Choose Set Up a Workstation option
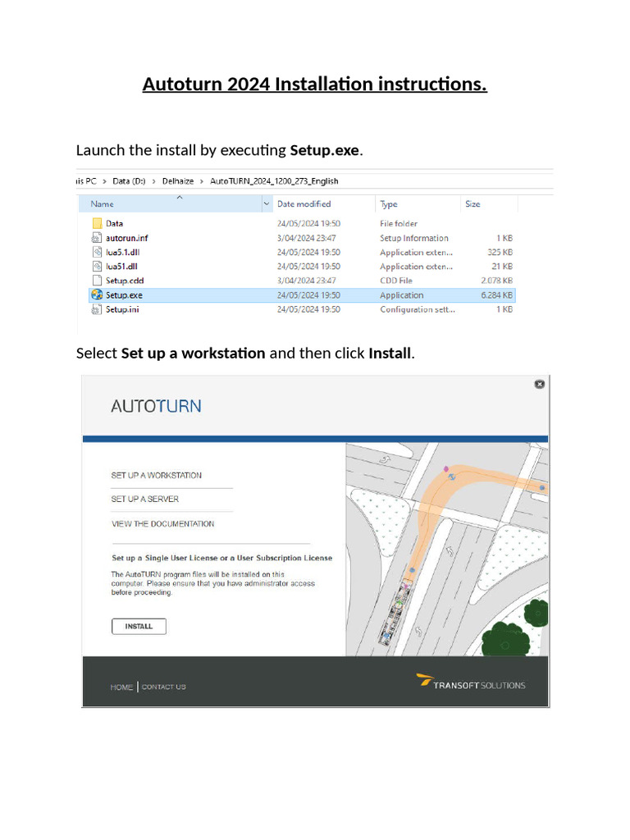Image resolution: width=630 pixels, height=840 pixels. (x=157, y=475)
